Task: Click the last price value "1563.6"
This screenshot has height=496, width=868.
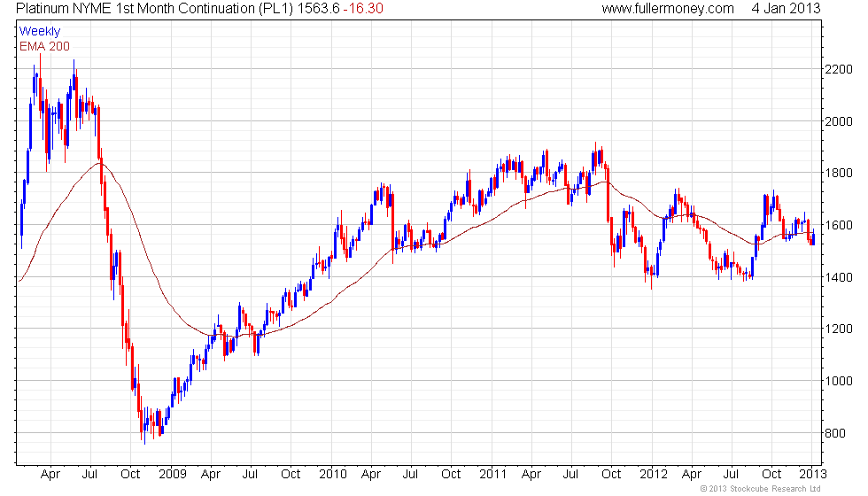Action: [318, 9]
